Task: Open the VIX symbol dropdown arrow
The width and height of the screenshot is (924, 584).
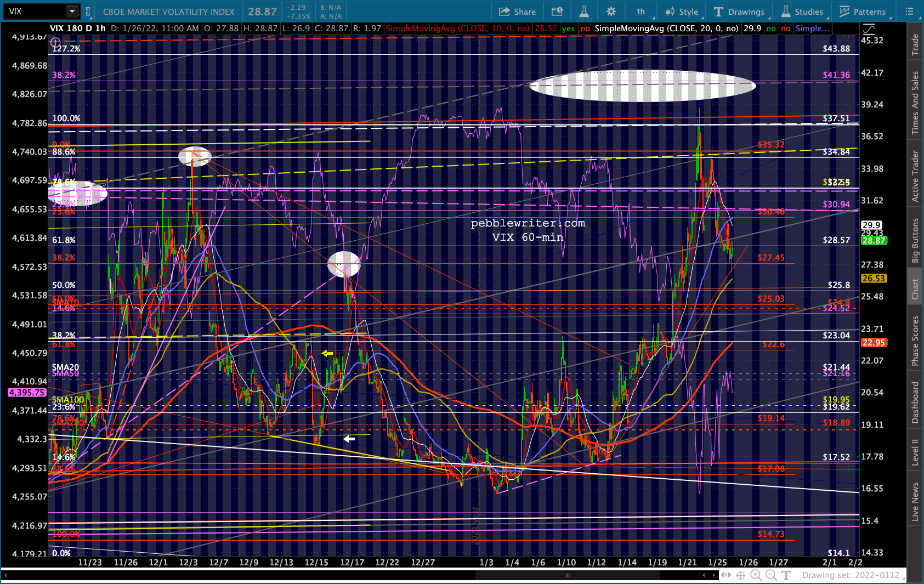Action: click(x=72, y=12)
